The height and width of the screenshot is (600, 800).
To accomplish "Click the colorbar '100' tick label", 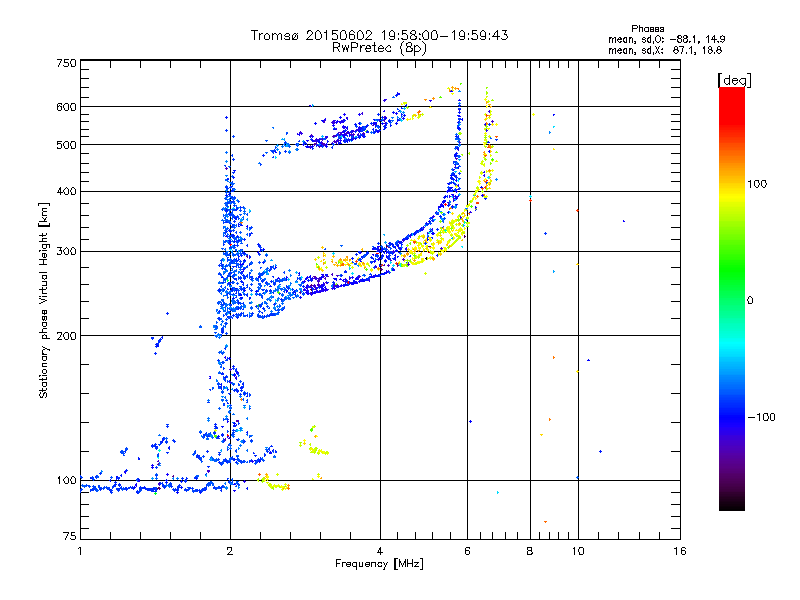I will pos(757,184).
